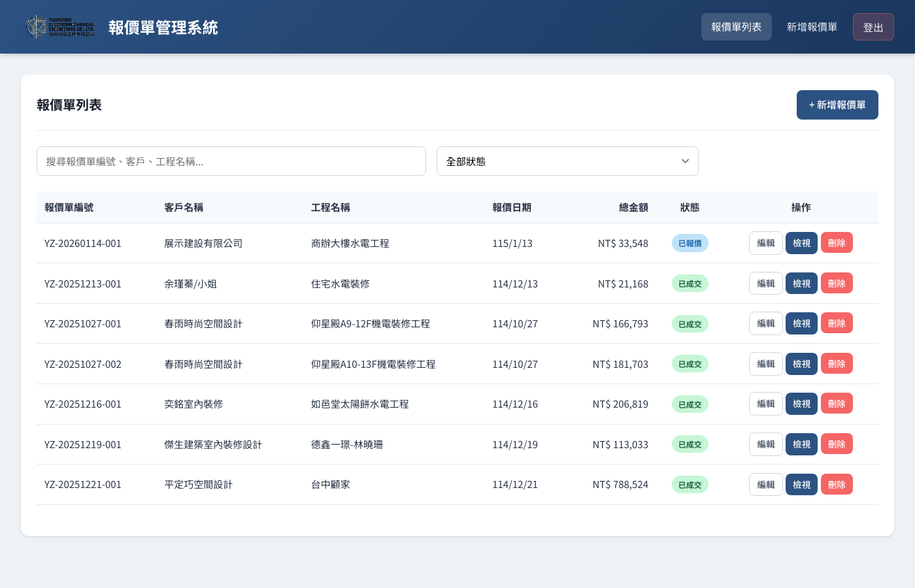Open 檢視 for 如邑堂太陽餅水電工程
The width and height of the screenshot is (915, 588).
pos(801,403)
